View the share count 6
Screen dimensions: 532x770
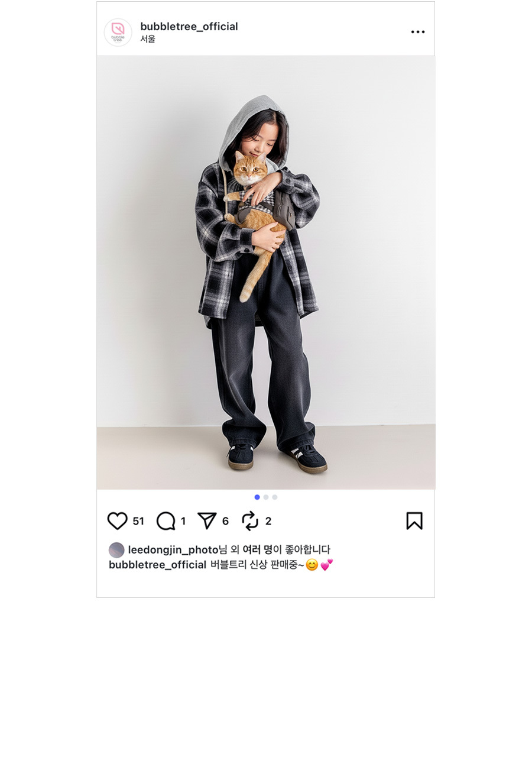coord(225,521)
